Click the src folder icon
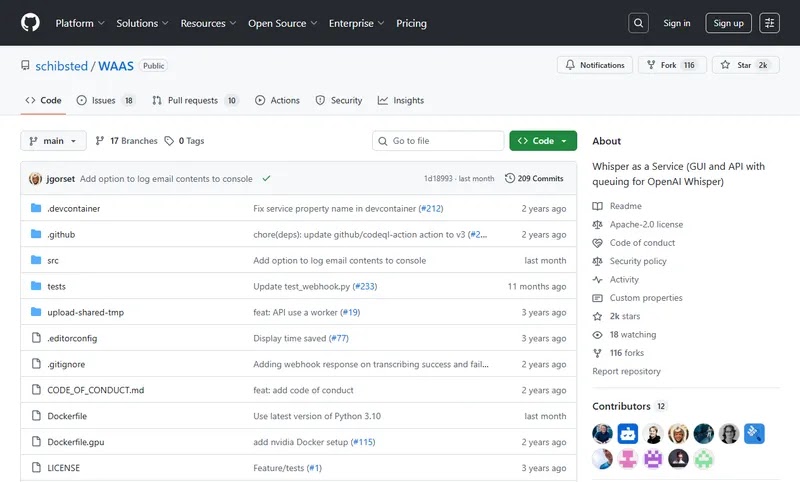Image resolution: width=800 pixels, height=482 pixels. pos(36,260)
